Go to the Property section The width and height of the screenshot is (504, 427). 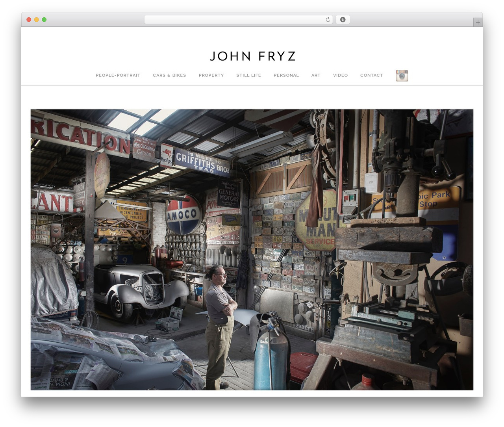pos(211,75)
